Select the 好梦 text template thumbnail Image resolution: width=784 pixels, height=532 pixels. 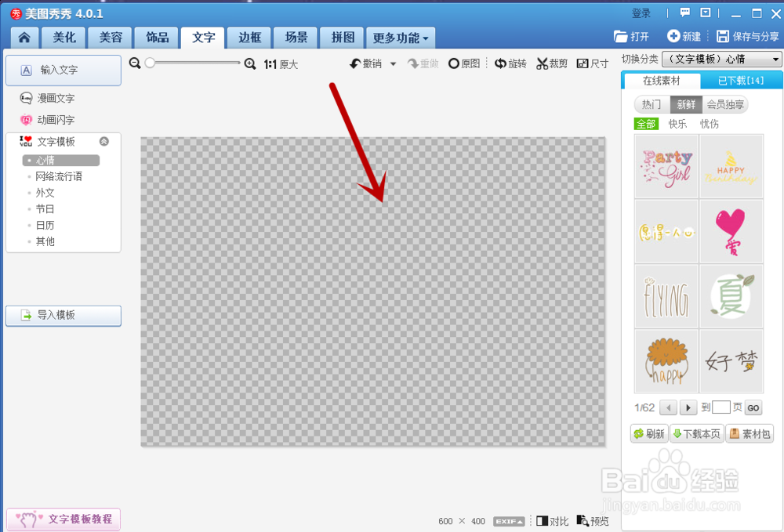coord(731,360)
